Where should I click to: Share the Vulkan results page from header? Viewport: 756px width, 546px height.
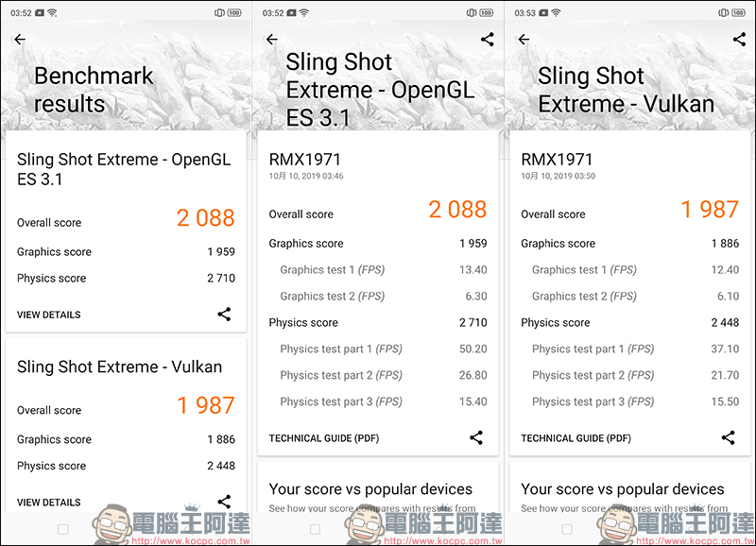pos(739,40)
